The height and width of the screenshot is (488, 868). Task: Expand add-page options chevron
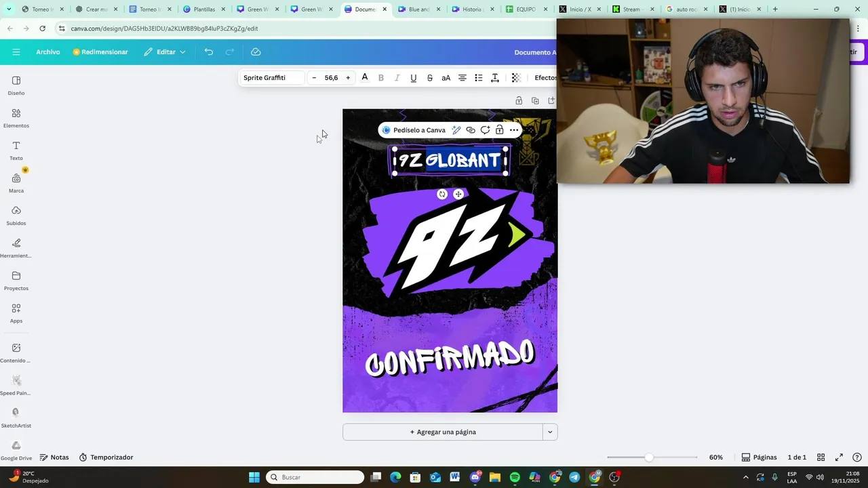550,432
